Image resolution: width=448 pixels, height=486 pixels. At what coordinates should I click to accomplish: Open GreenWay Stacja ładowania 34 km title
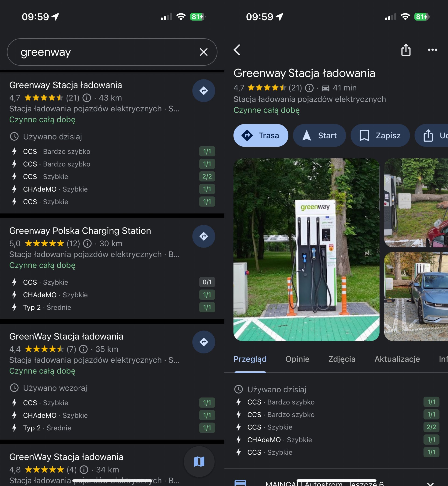point(66,457)
